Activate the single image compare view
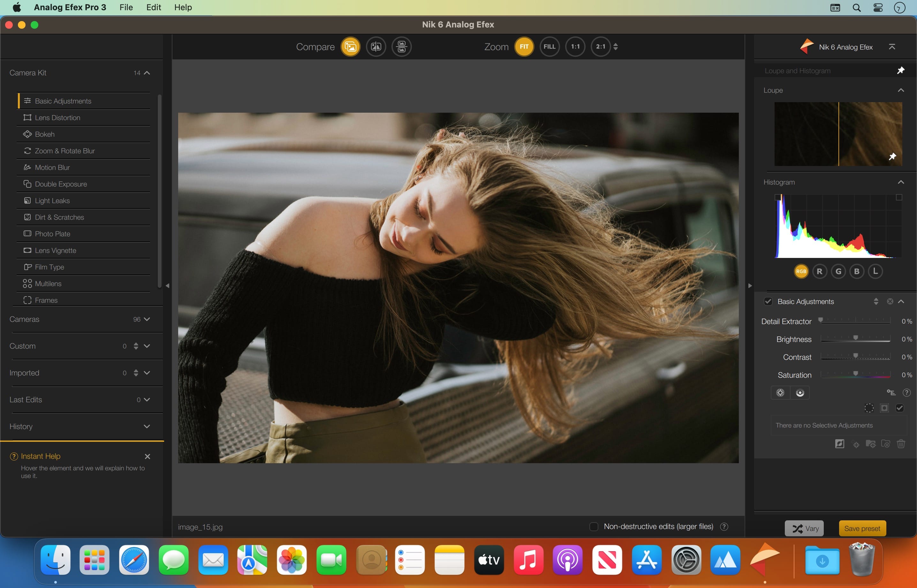This screenshot has height=588, width=917. [350, 47]
